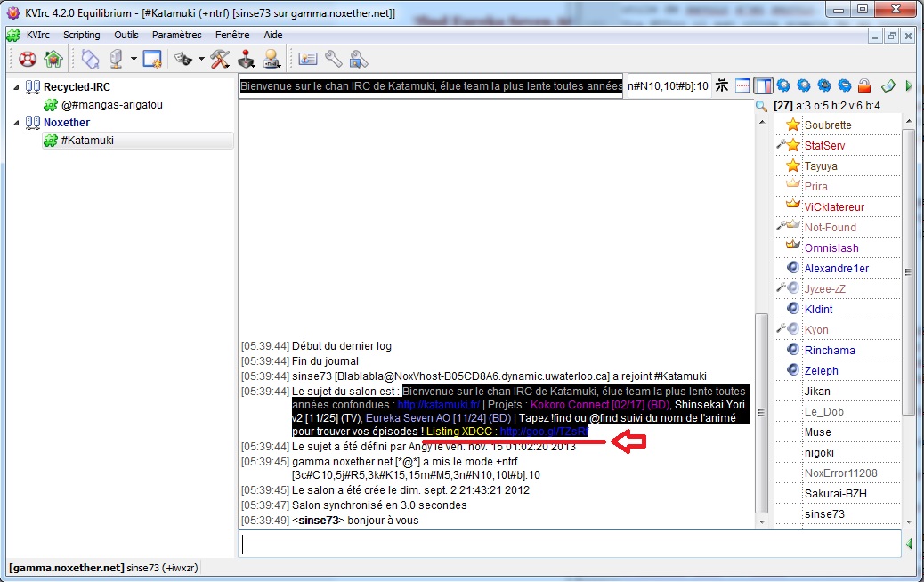Screen dimensions: 924x582
Task: Open the Fenêtre menu
Action: coord(232,35)
